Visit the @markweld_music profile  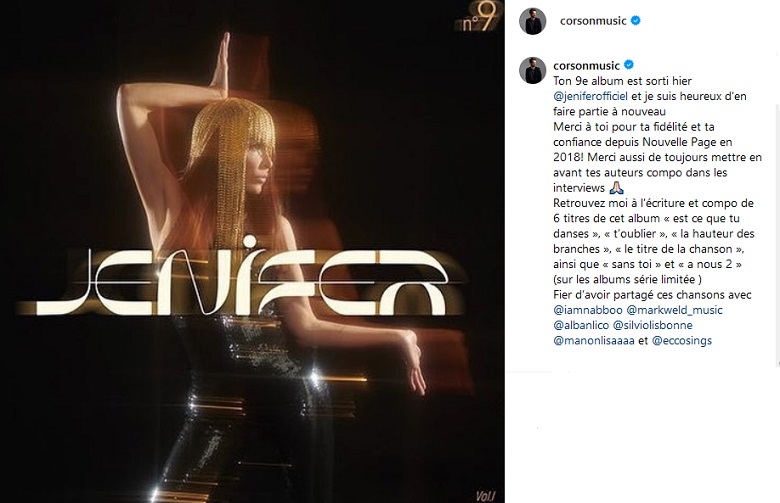[674, 310]
